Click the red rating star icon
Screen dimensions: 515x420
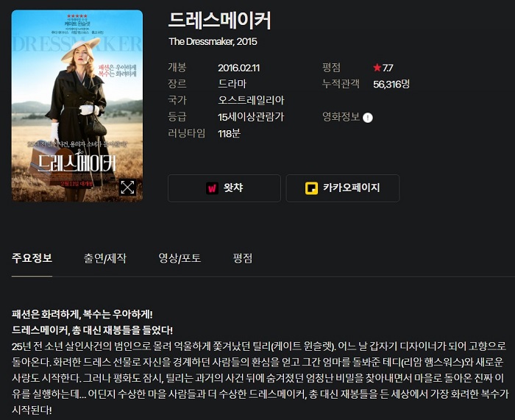(x=377, y=68)
